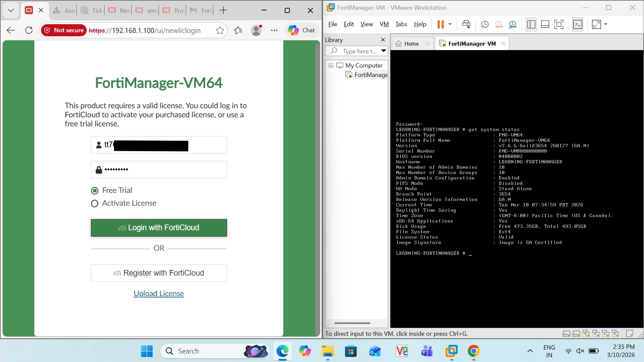Click the FortiCloud password field

coord(159,170)
